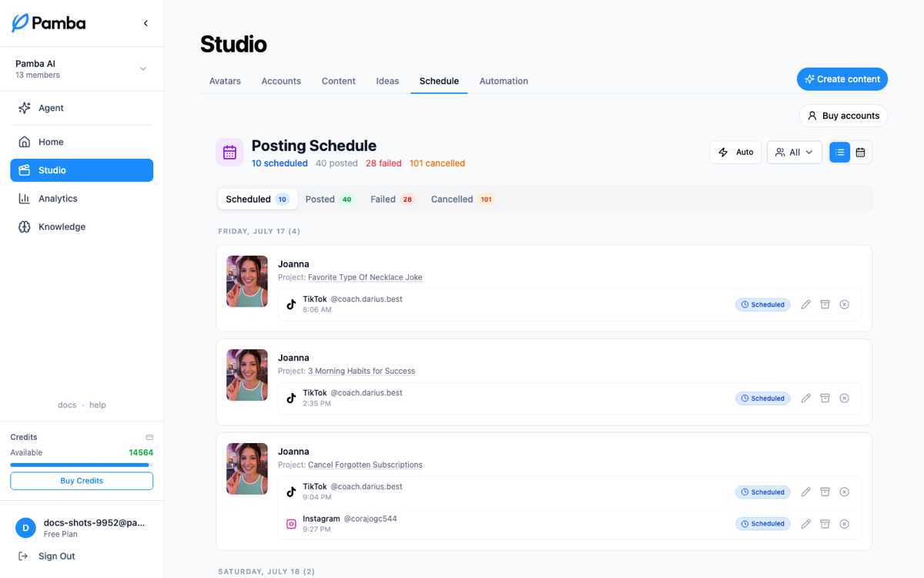Open Analytics from the sidebar

(x=82, y=199)
